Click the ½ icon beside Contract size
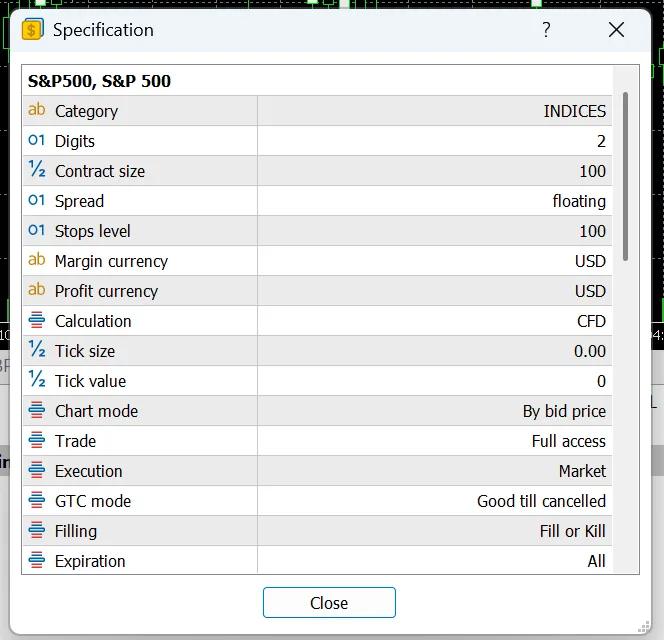This screenshot has height=640, width=664. pos(36,169)
